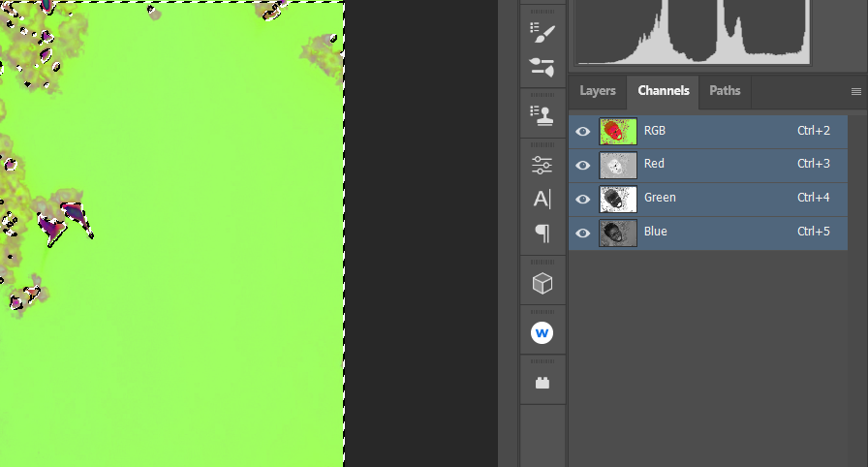Image resolution: width=868 pixels, height=467 pixels.
Task: Open the Character panel icon
Action: tap(542, 199)
